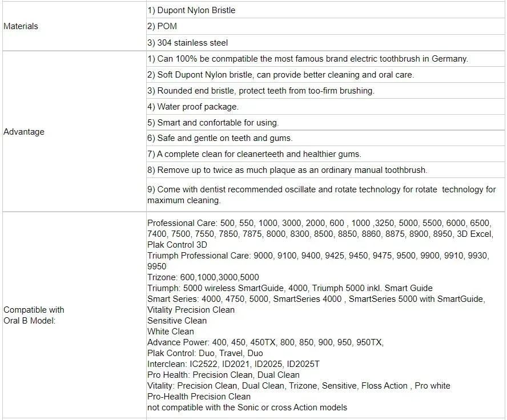Select the Soft Dupont Nylon bristle advantage
Image resolution: width=507 pixels, height=420 pixels.
280,75
